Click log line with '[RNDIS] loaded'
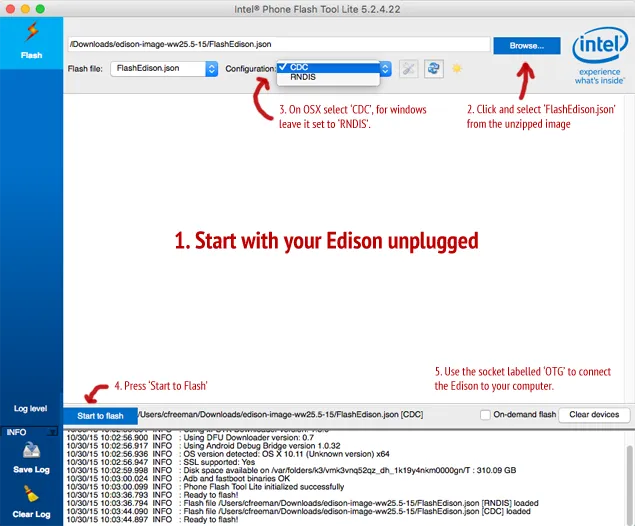 pyautogui.click(x=303, y=503)
